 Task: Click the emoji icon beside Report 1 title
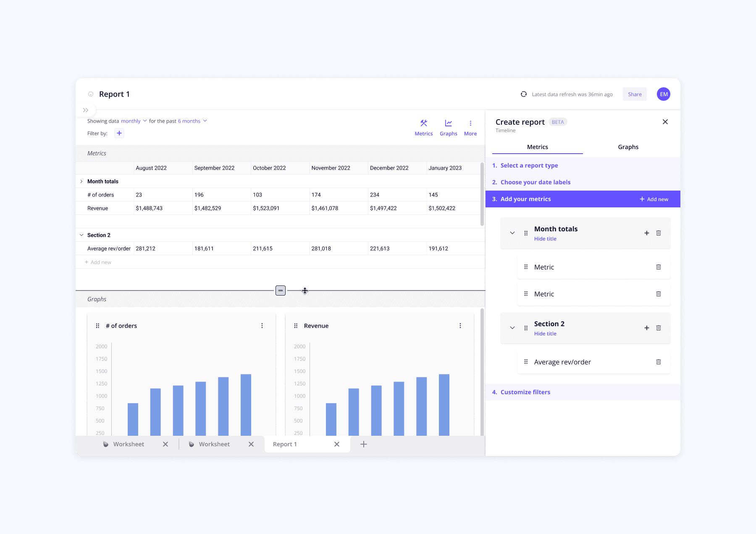91,94
